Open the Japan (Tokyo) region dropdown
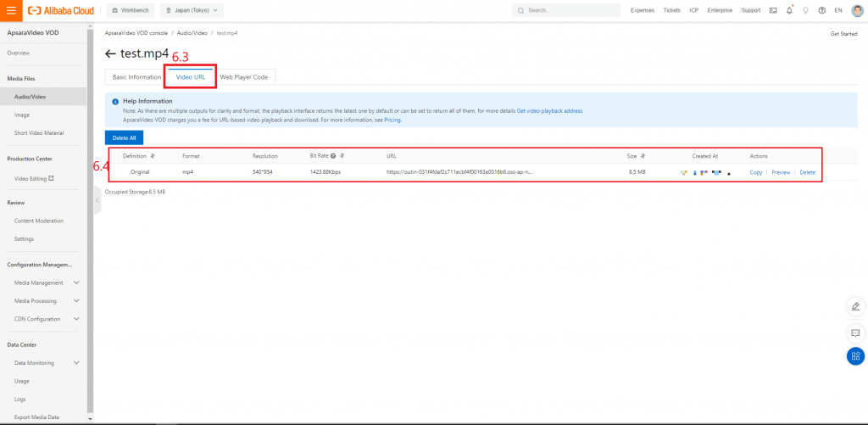Image resolution: width=868 pixels, height=425 pixels. 192,10
